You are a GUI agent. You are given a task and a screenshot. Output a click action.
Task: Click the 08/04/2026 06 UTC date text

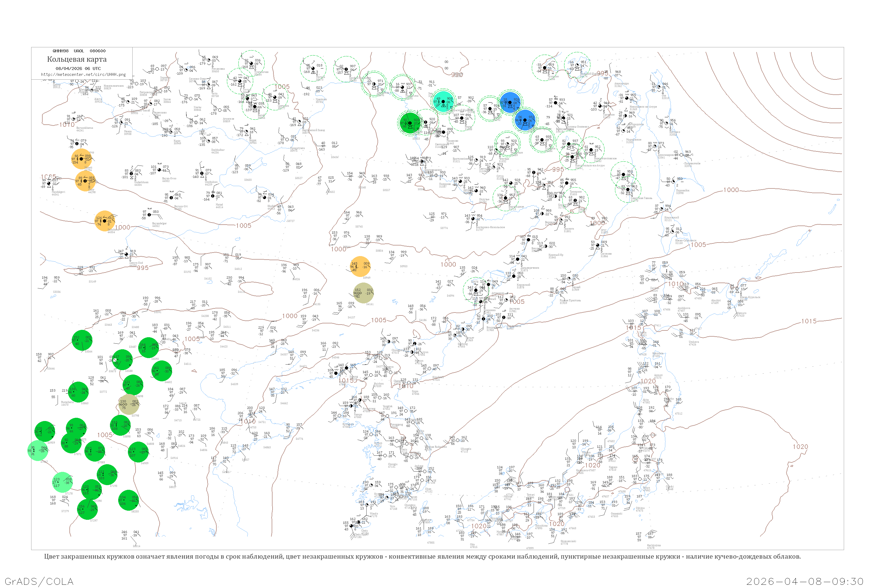tap(78, 69)
